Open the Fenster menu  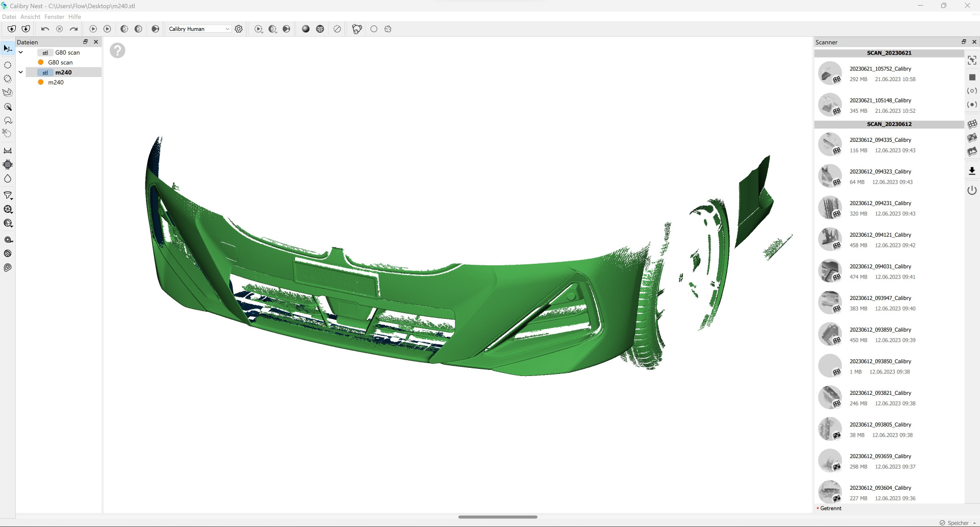click(54, 17)
